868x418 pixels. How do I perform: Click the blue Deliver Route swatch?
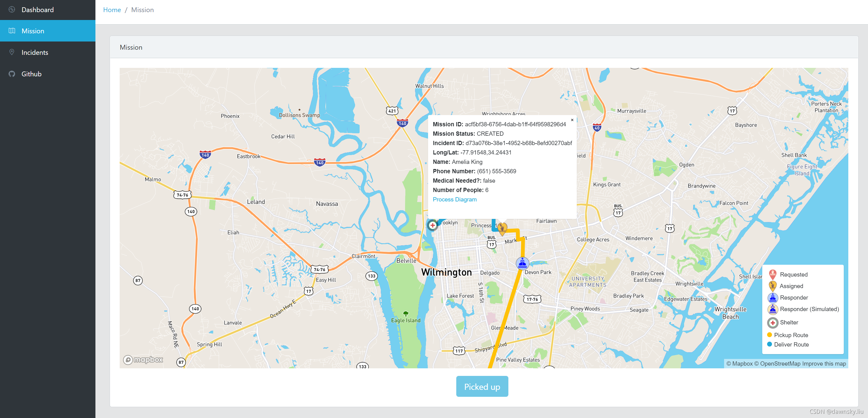tap(769, 344)
